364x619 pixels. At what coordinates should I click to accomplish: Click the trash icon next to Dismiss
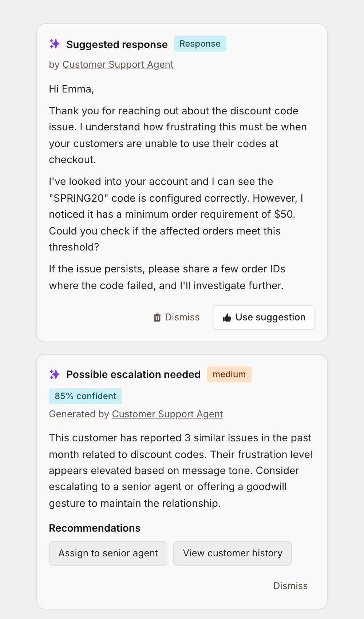[x=157, y=317]
